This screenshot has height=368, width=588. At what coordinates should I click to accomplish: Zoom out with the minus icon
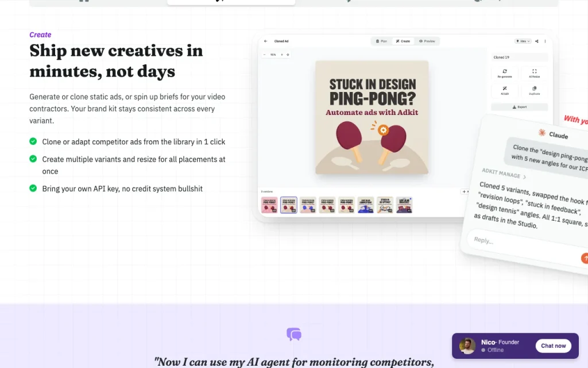tap(264, 55)
